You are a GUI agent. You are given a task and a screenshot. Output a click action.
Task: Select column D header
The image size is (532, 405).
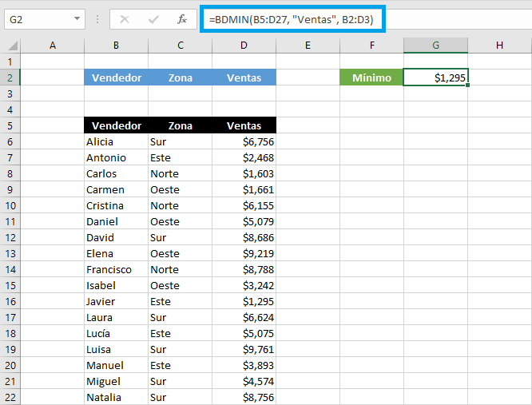[x=244, y=46]
